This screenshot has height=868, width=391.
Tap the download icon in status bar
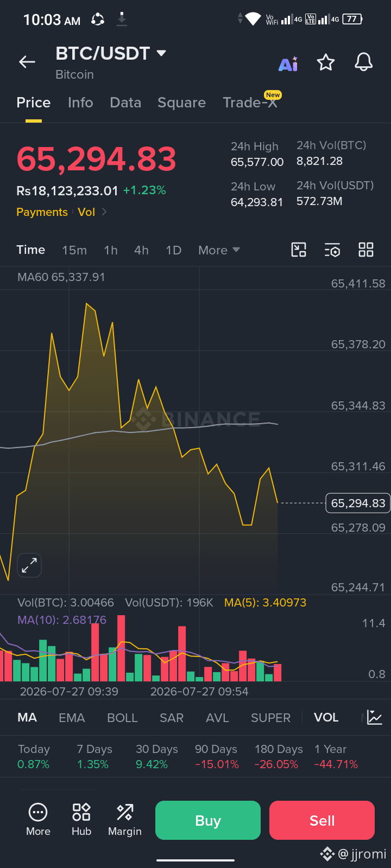tap(122, 20)
